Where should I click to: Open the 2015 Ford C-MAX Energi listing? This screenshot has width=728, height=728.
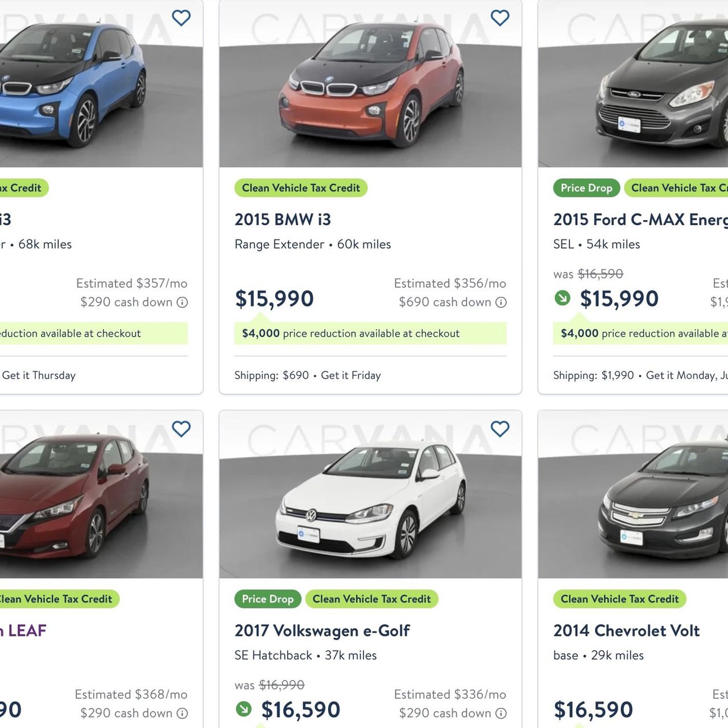(640, 220)
